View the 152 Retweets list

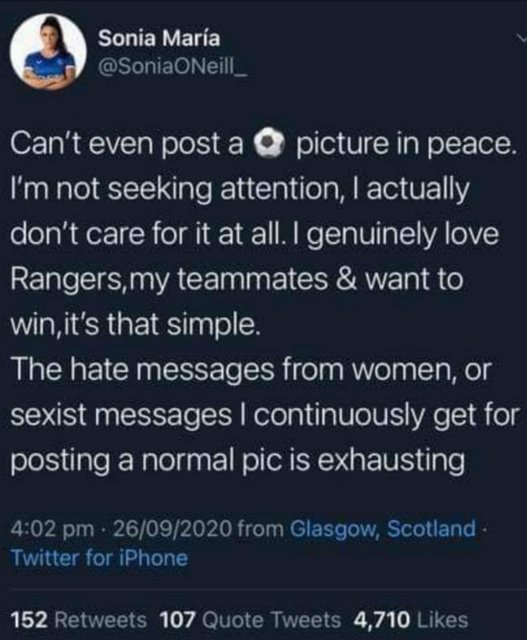click(78, 620)
